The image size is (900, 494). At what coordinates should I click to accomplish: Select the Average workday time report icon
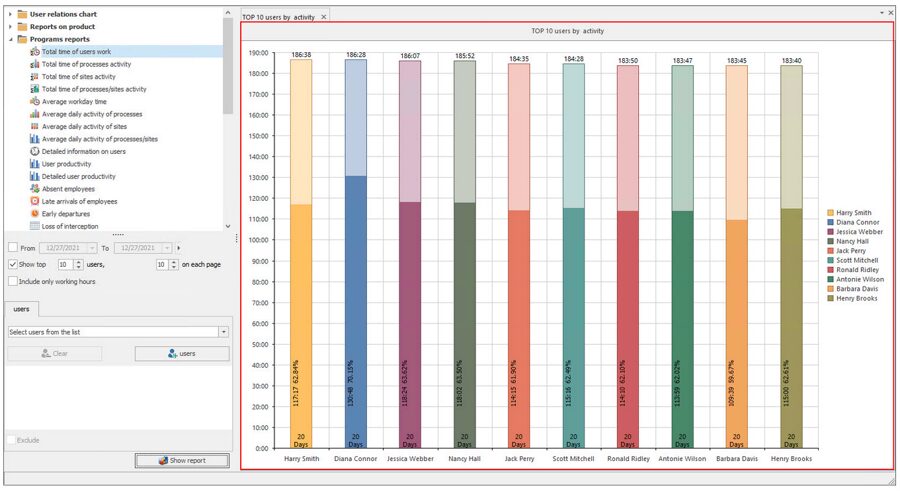(35, 101)
